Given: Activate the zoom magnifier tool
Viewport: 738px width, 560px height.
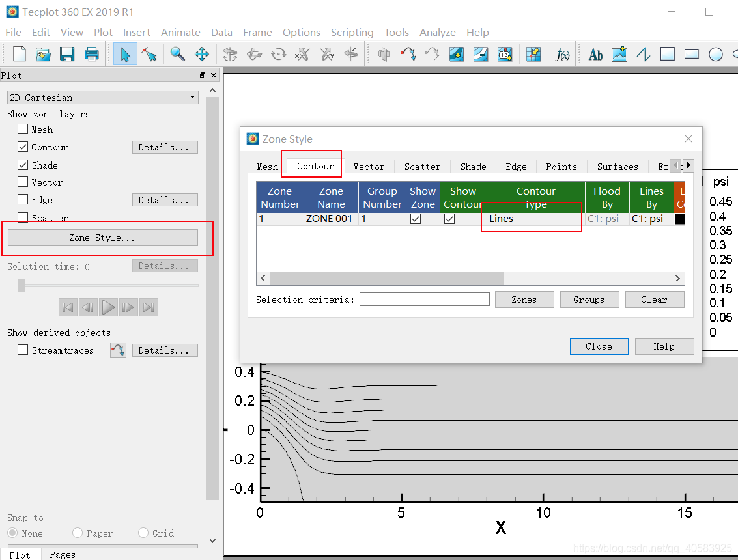Looking at the screenshot, I should (177, 54).
